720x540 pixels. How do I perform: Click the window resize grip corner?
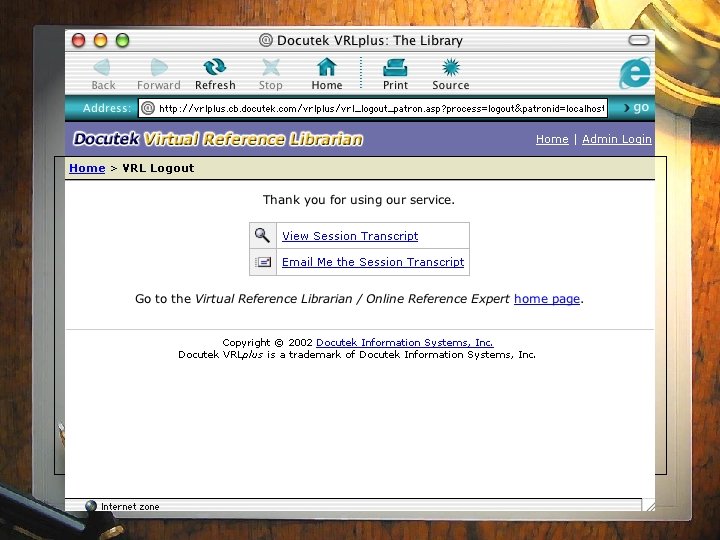click(x=649, y=505)
